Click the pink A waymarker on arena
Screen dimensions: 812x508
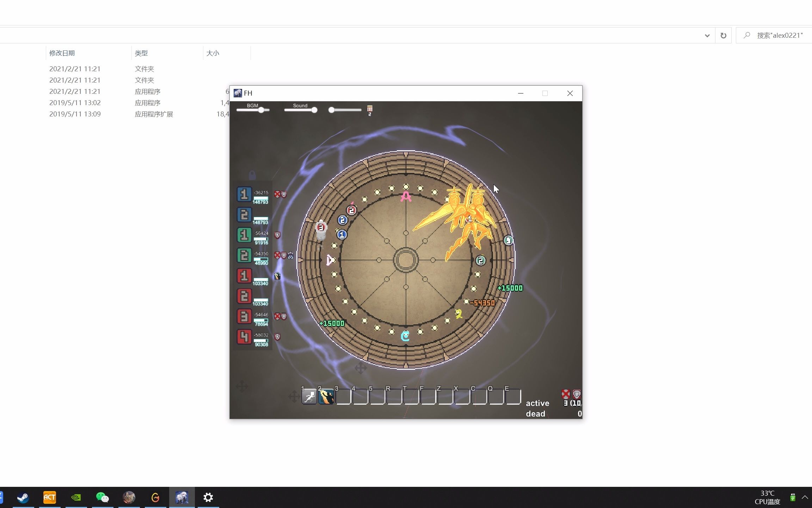[x=406, y=196]
